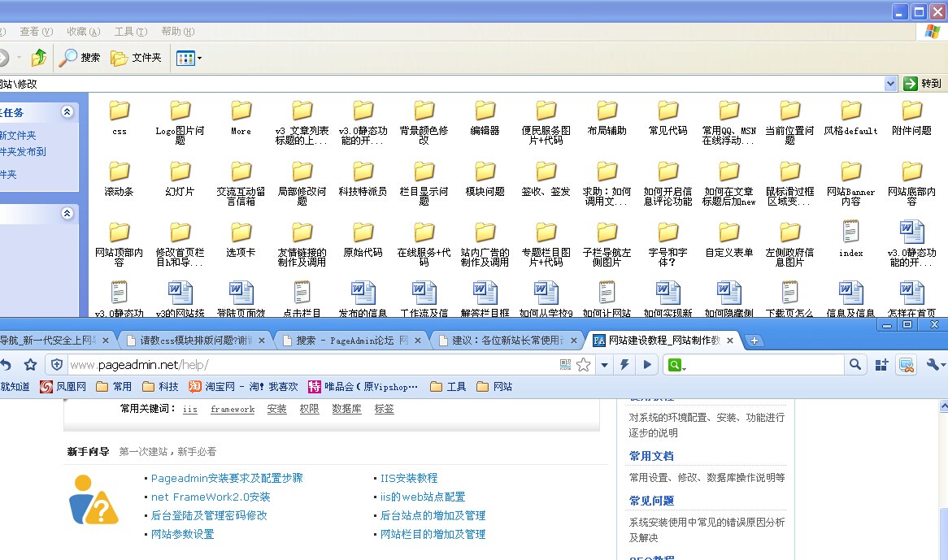Viewport: 948px width, 560px height.
Task: Open the 幻灯片 folder
Action: [x=180, y=179]
